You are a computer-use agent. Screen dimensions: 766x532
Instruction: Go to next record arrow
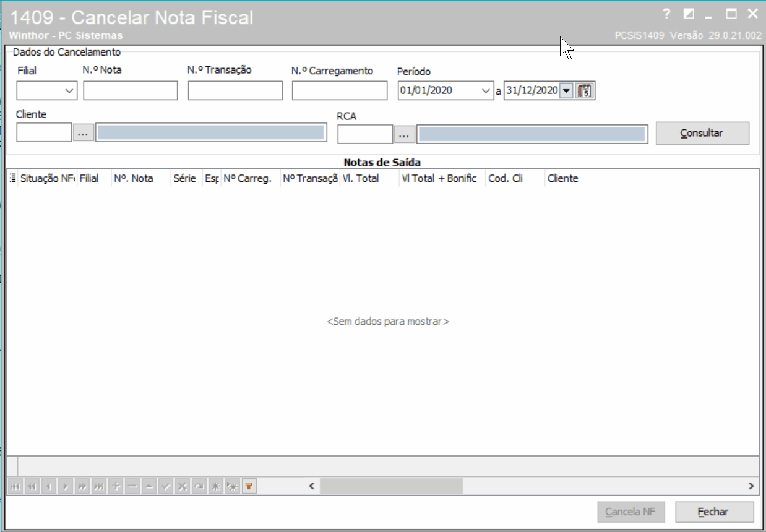tap(65, 487)
